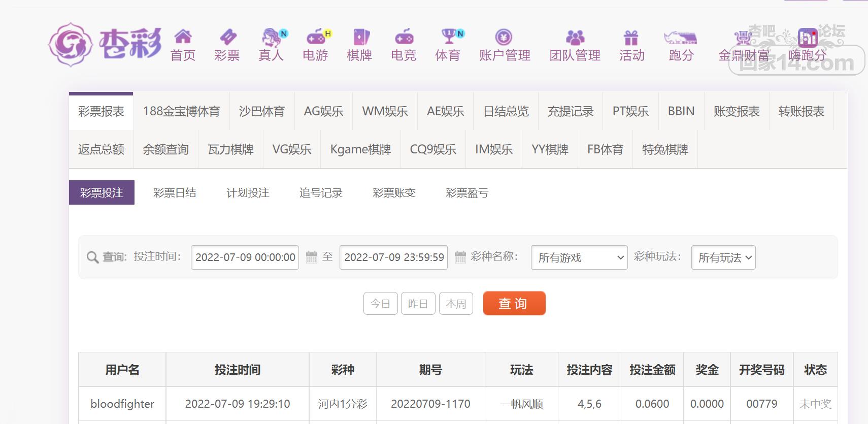Image resolution: width=868 pixels, height=424 pixels.
Task: Open the 彩票 lottery ticket icon
Action: (x=227, y=37)
